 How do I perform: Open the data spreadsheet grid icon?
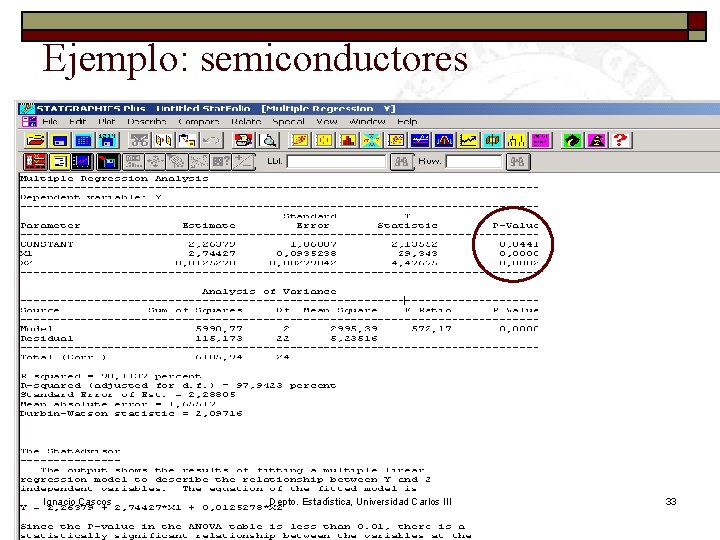click(x=84, y=140)
